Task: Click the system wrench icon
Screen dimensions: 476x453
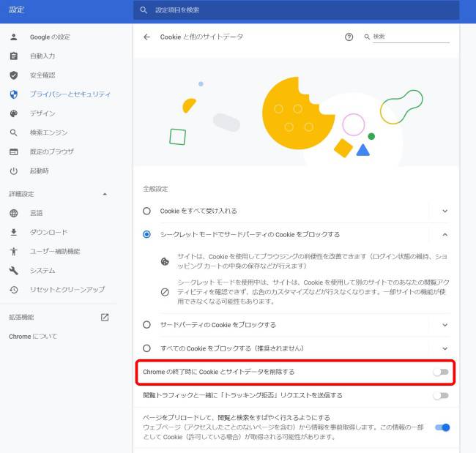Action: (14, 270)
